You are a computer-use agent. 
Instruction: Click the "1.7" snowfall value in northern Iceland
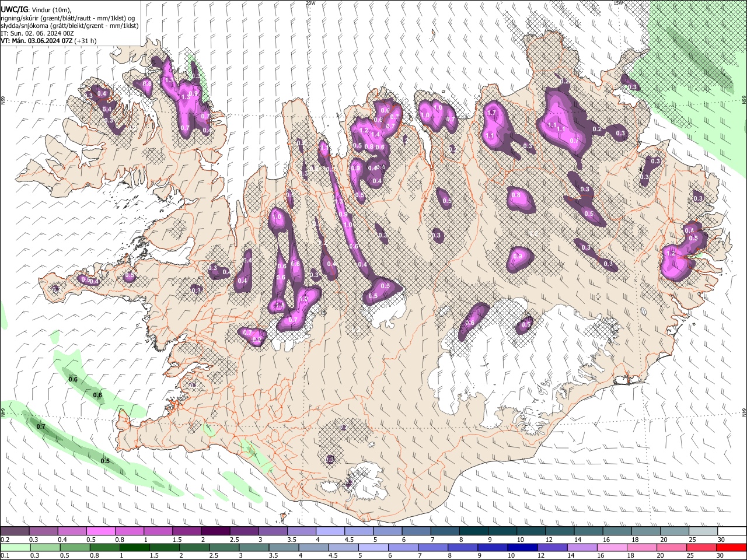click(x=491, y=113)
